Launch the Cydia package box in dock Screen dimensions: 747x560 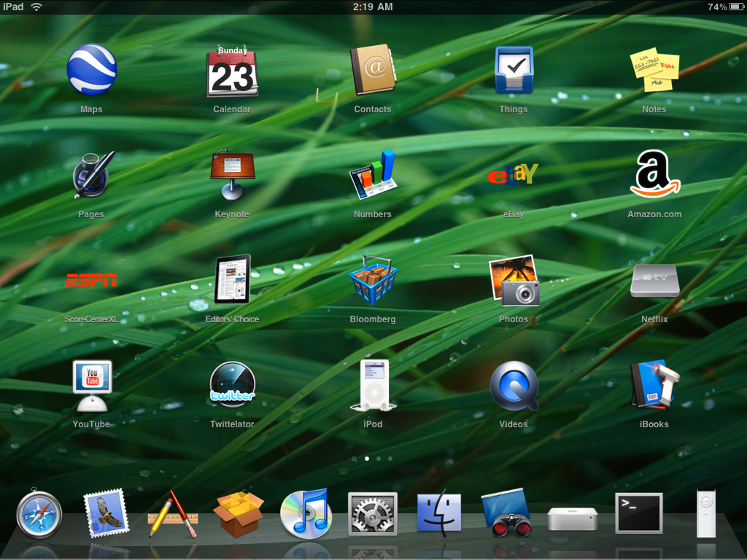[239, 515]
